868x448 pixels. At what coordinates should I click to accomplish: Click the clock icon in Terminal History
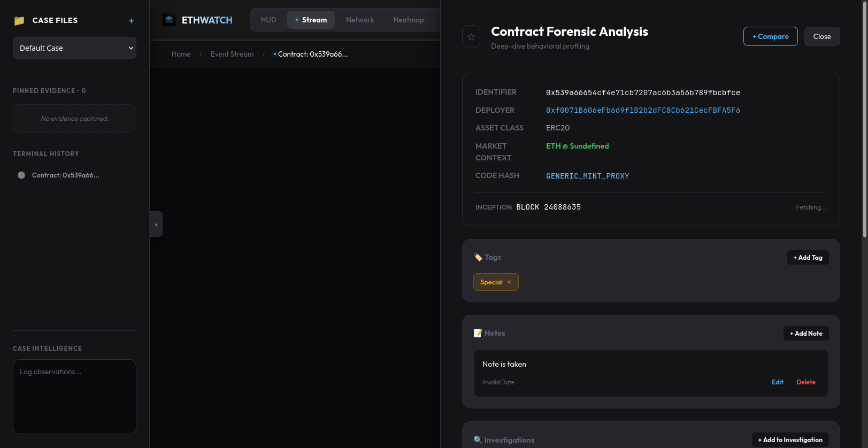click(21, 175)
